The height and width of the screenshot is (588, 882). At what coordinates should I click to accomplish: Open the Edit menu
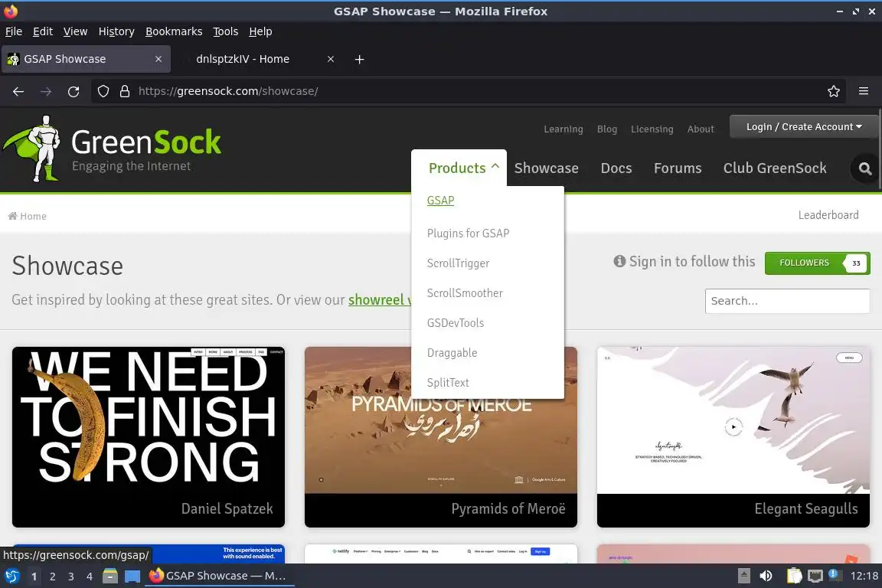pyautogui.click(x=43, y=31)
